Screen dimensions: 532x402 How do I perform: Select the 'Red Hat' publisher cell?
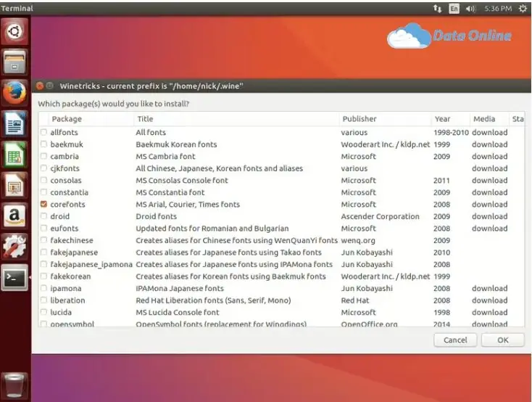pos(355,300)
